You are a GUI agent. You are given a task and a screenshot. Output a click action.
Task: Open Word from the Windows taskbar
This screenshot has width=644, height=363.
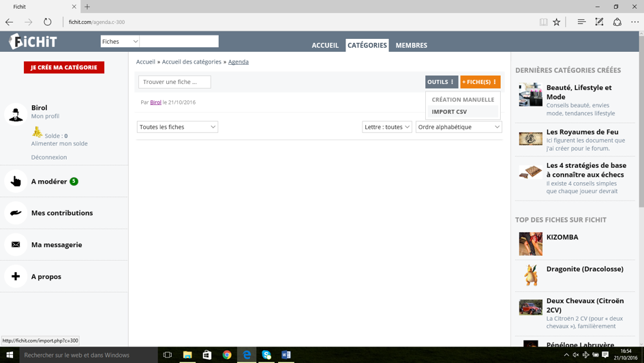[x=286, y=355]
